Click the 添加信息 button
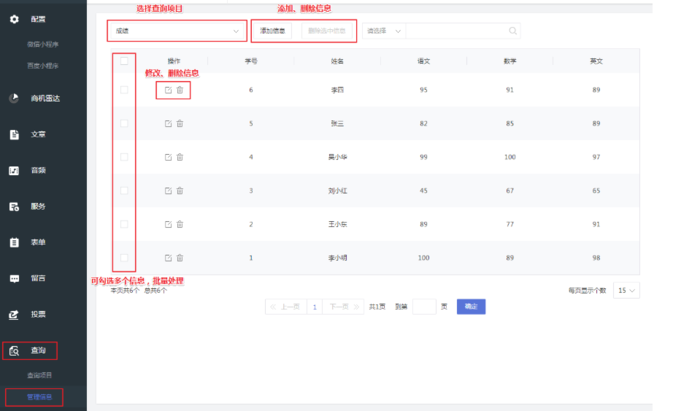The height and width of the screenshot is (411, 700). tap(273, 31)
